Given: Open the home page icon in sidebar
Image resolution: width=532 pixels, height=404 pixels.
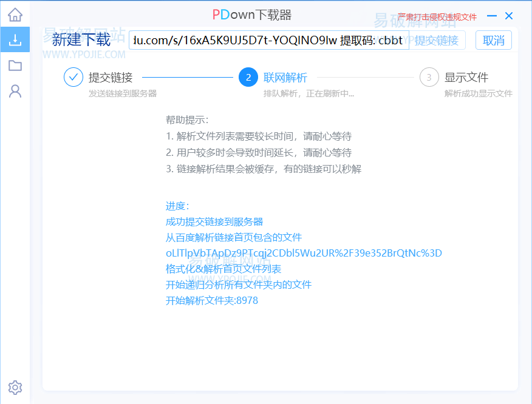Looking at the screenshot, I should tap(15, 14).
